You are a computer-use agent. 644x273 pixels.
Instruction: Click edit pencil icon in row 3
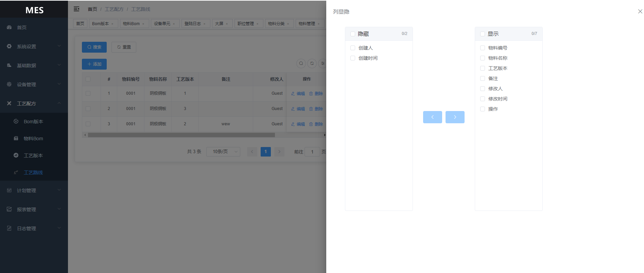293,124
